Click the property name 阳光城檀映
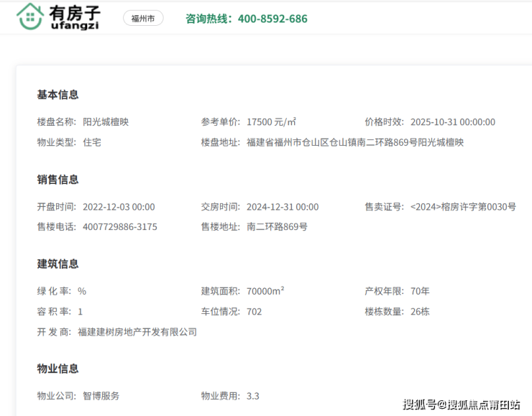 coord(106,122)
